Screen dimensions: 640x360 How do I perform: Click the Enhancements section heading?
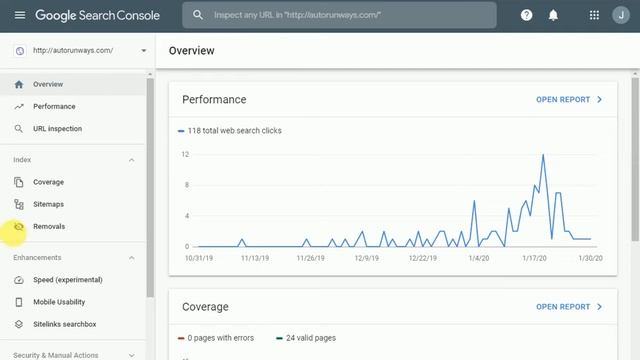click(x=37, y=258)
